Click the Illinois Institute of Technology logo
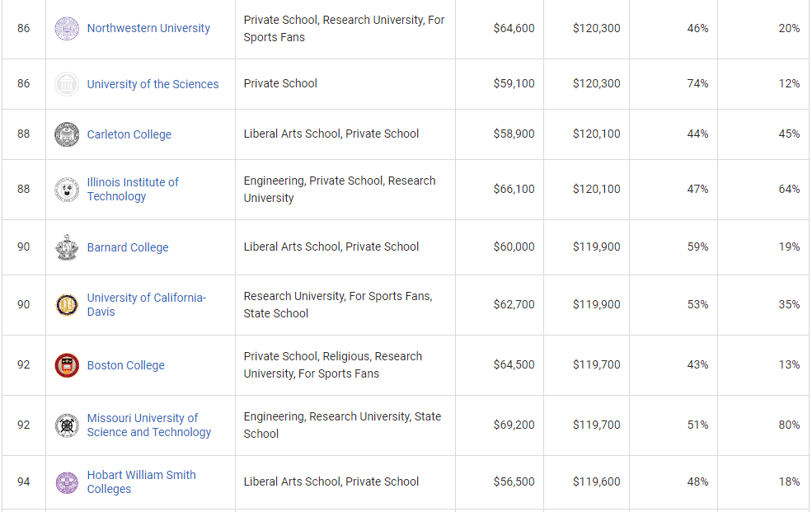The height and width of the screenshot is (512, 812). click(x=67, y=190)
